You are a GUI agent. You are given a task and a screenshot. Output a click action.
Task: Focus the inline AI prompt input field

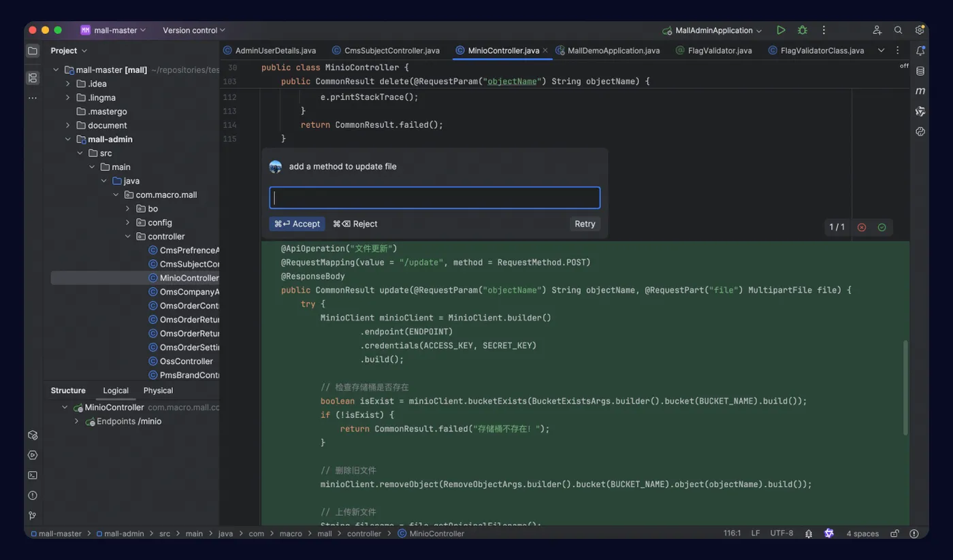(434, 198)
